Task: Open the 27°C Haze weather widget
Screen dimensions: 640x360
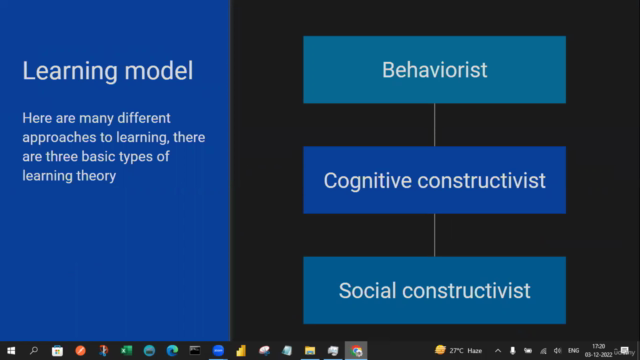Action: tap(459, 351)
